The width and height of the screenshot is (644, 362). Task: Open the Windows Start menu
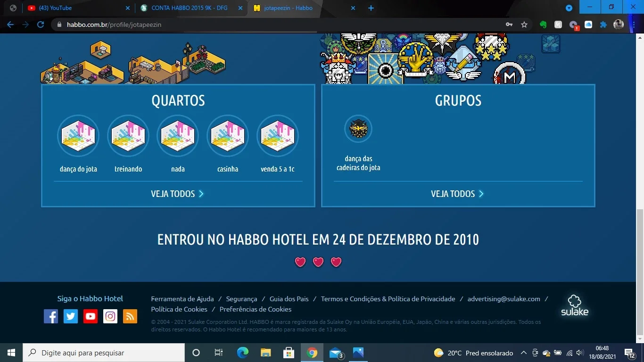(x=11, y=353)
